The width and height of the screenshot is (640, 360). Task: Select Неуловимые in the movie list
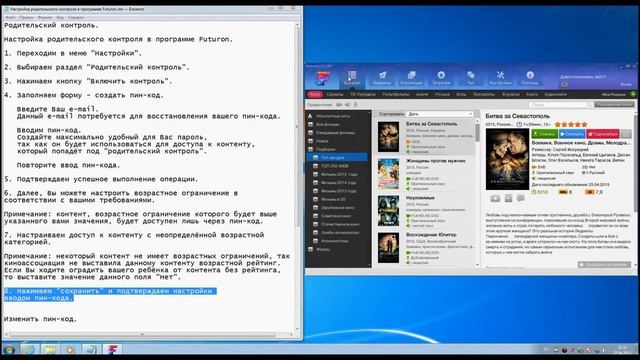point(425,211)
